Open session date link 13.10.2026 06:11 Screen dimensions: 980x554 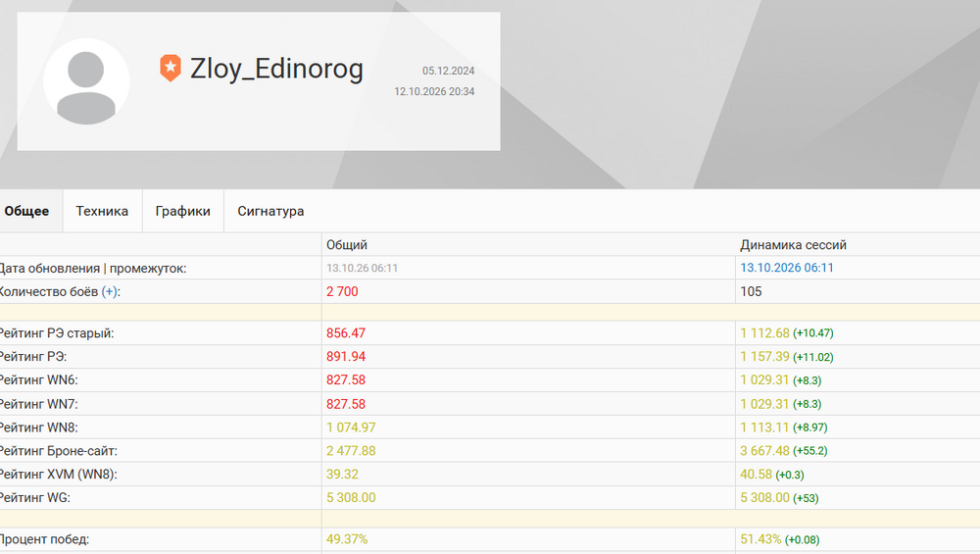(x=787, y=268)
